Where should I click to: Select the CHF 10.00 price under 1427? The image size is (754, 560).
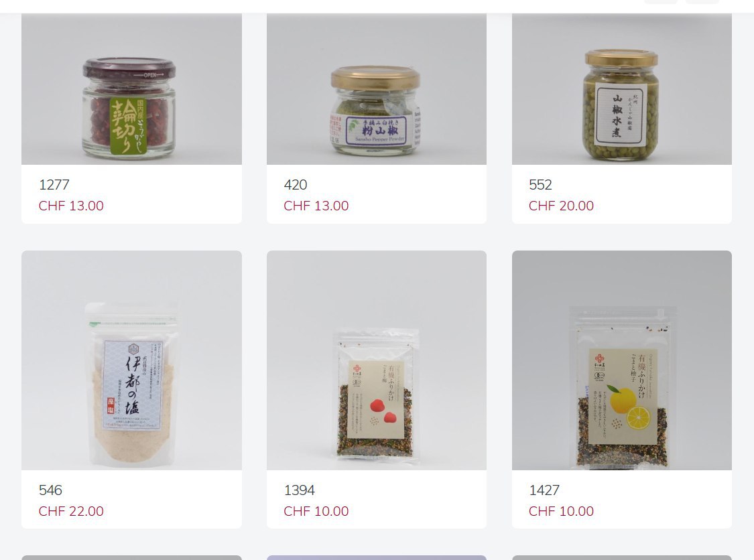point(561,511)
